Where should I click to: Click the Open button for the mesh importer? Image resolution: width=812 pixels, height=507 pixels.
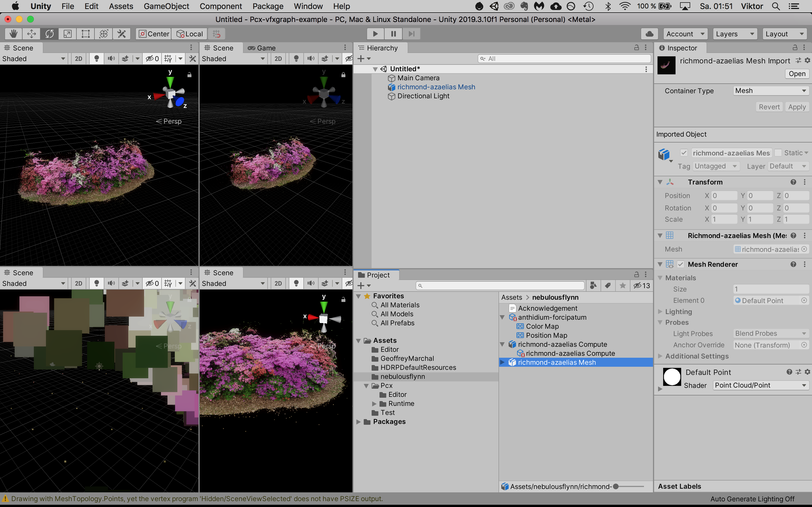797,74
